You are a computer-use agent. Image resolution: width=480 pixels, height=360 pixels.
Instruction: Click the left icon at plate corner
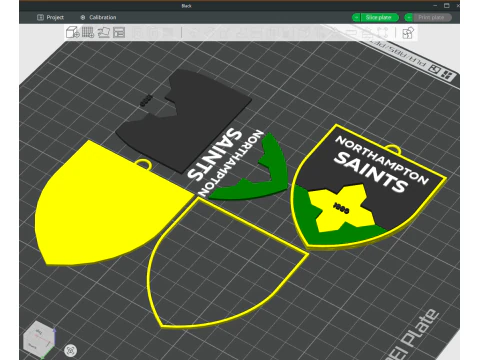[x=435, y=70]
